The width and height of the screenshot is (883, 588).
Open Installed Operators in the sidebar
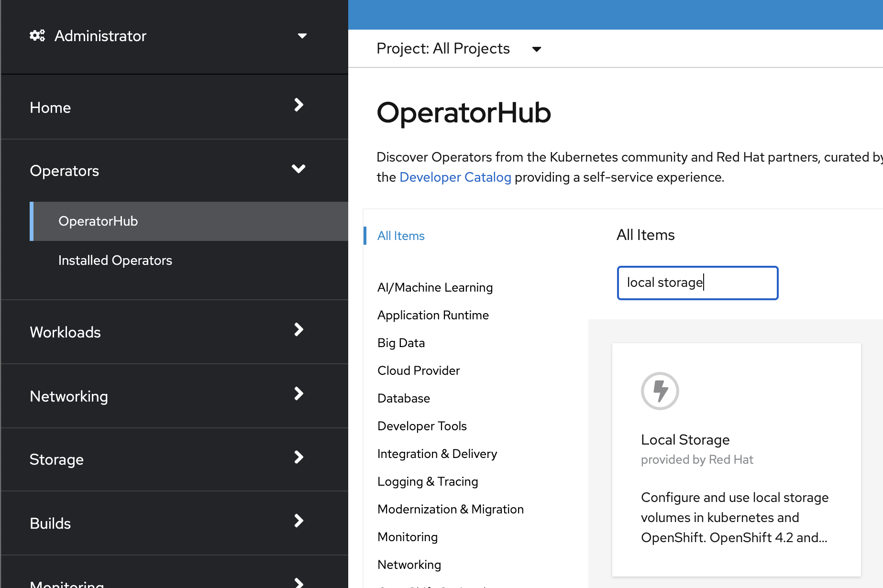189,261
